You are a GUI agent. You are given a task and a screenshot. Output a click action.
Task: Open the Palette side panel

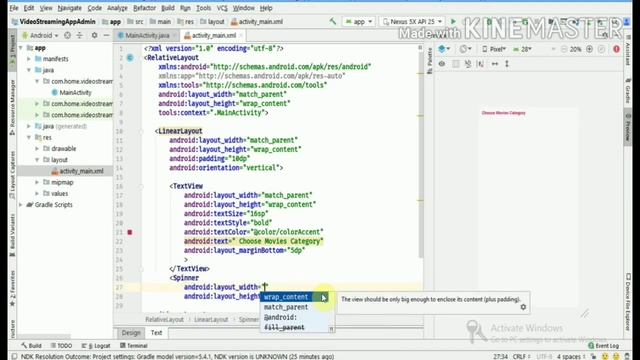(x=429, y=61)
